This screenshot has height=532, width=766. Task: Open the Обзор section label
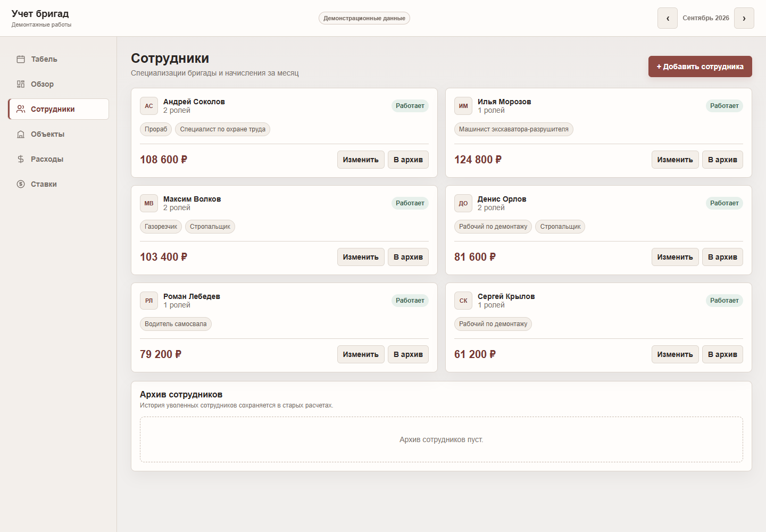[42, 84]
